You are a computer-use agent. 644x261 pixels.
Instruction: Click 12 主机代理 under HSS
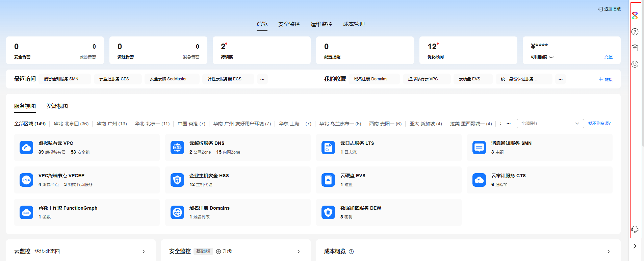coord(201,185)
